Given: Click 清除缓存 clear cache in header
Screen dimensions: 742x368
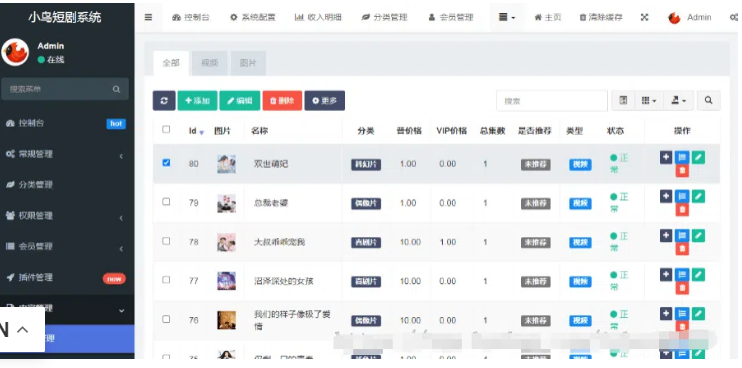Looking at the screenshot, I should click(601, 18).
